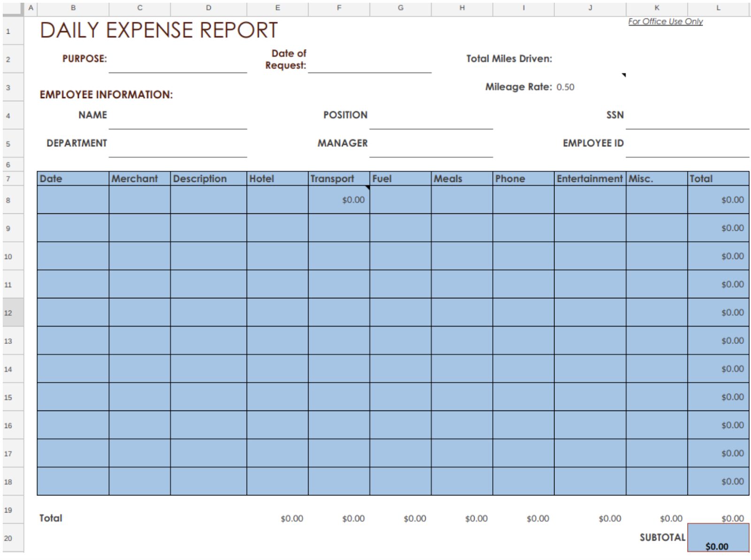Click the Total label in row 19
This screenshot has width=751, height=560.
pos(51,518)
